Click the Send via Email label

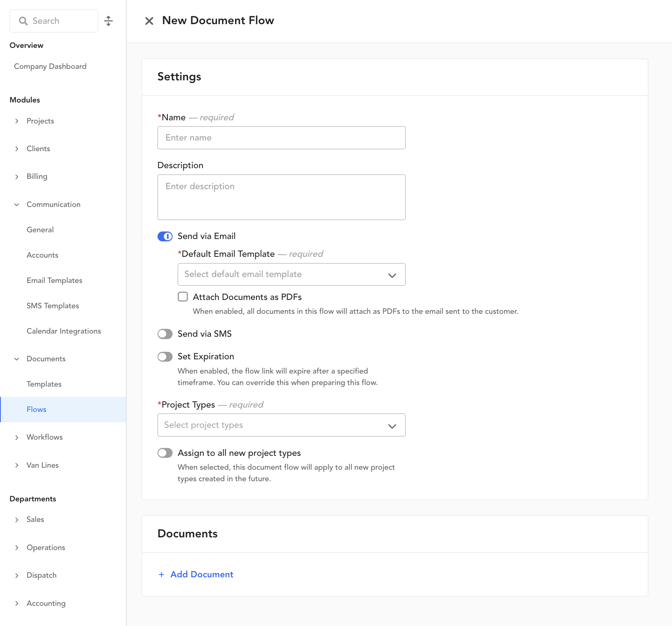click(x=207, y=236)
